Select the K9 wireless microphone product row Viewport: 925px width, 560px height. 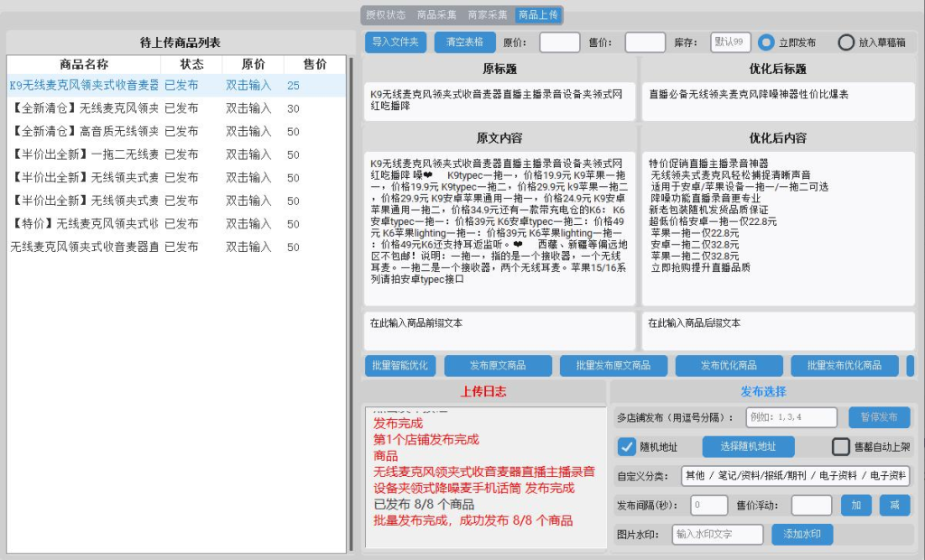[x=90, y=85]
